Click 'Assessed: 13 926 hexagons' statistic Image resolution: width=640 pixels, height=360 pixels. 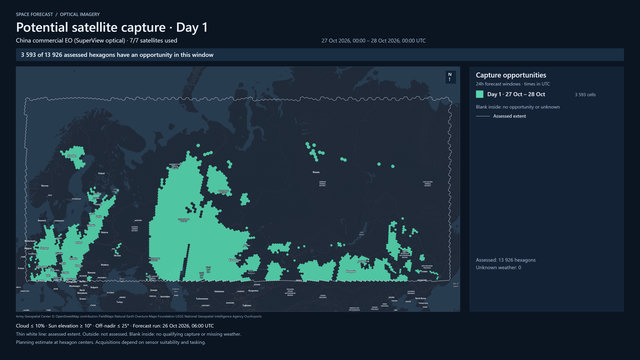coord(506,260)
